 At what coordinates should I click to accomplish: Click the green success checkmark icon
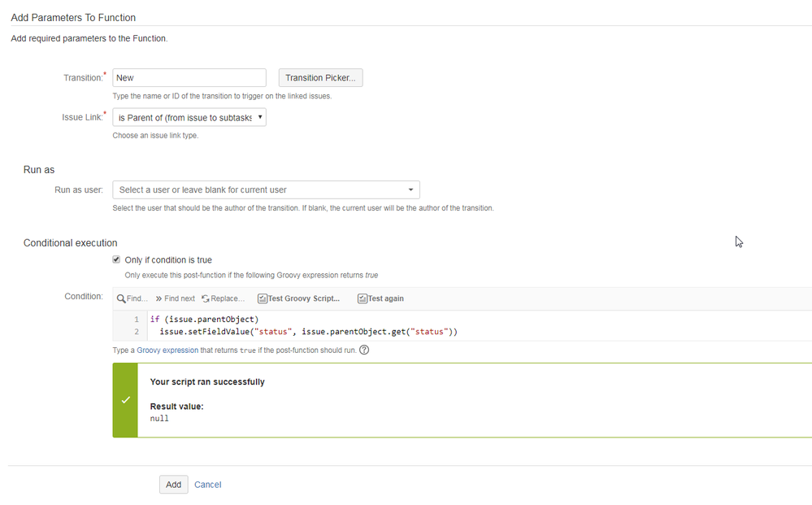tap(125, 400)
